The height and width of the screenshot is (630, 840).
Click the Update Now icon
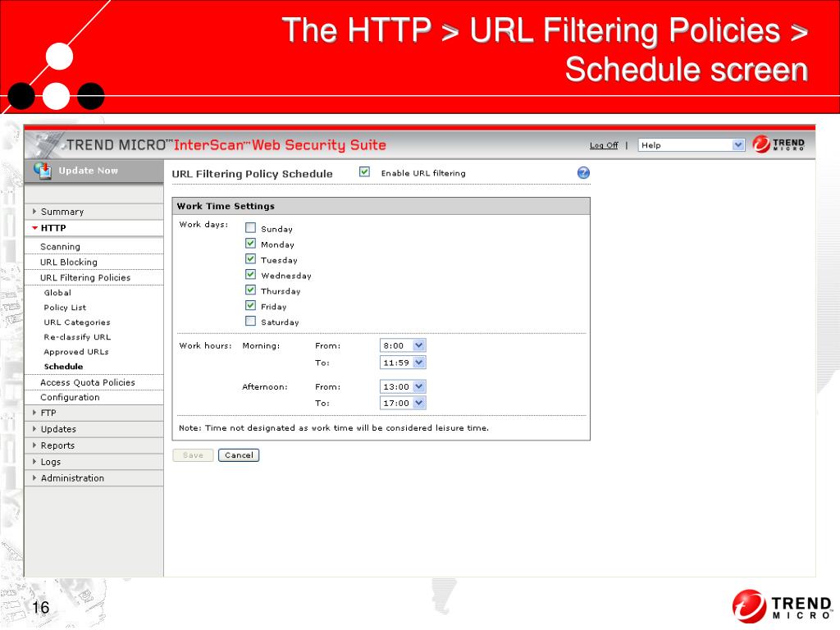pos(43,171)
